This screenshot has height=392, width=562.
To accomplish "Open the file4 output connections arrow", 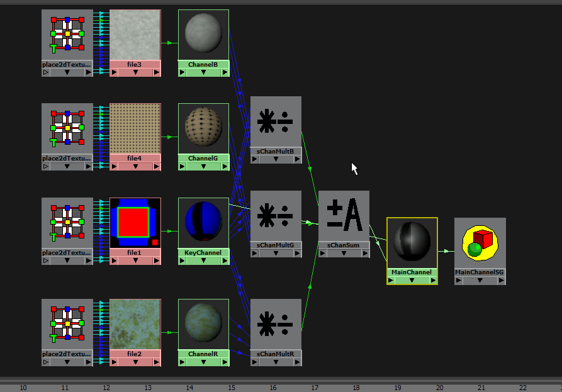I will tap(157, 166).
